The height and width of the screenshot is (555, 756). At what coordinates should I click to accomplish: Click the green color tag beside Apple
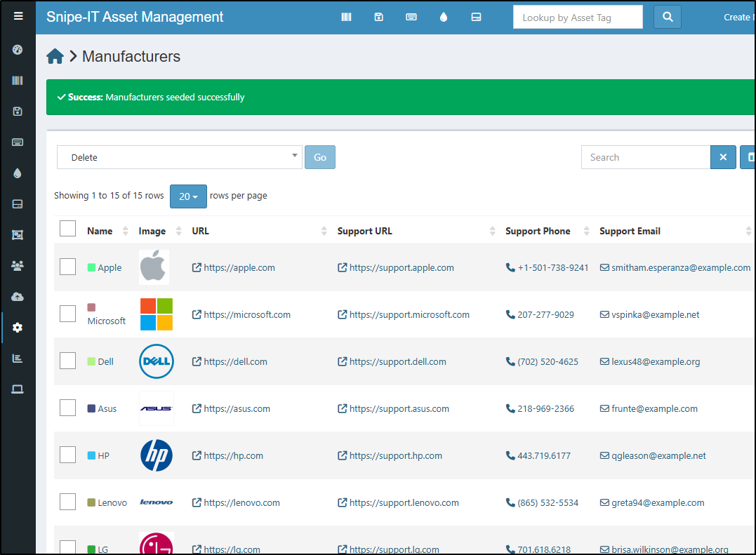pyautogui.click(x=91, y=268)
